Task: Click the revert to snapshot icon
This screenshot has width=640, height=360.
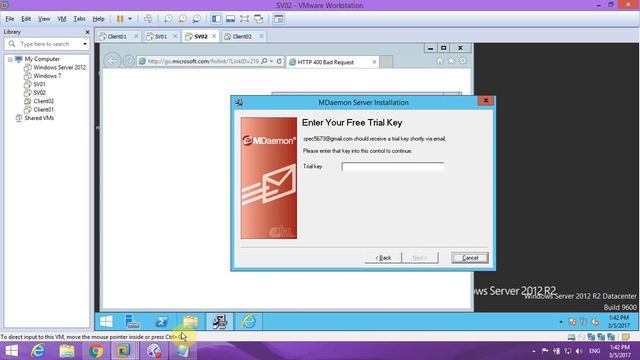Action: point(182,19)
